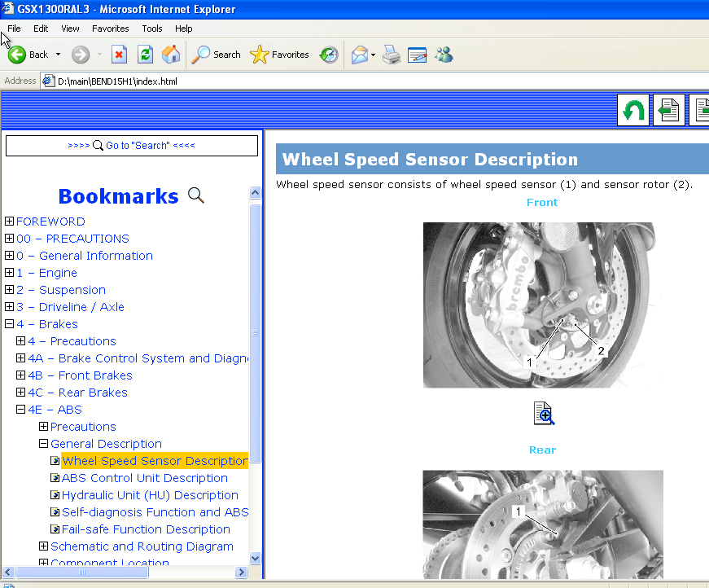Expand Schematic and Routing Diagram node
The width and height of the screenshot is (709, 588).
[x=43, y=546]
